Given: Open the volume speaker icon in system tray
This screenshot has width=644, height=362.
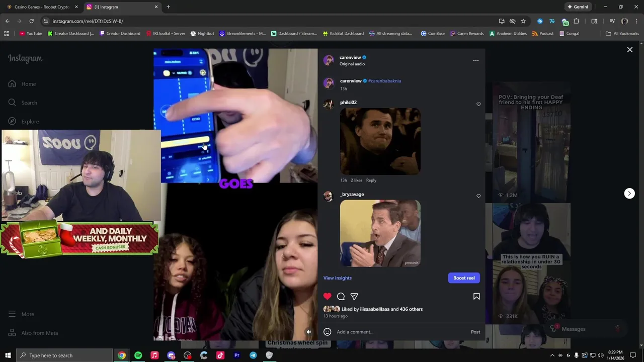Looking at the screenshot, I should click(600, 355).
